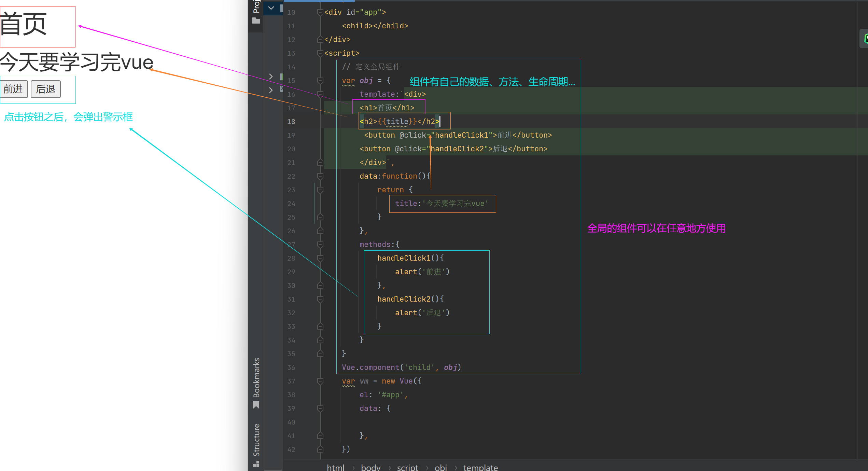The image size is (868, 471).
Task: Click fold end marker on line 12
Action: 320,40
